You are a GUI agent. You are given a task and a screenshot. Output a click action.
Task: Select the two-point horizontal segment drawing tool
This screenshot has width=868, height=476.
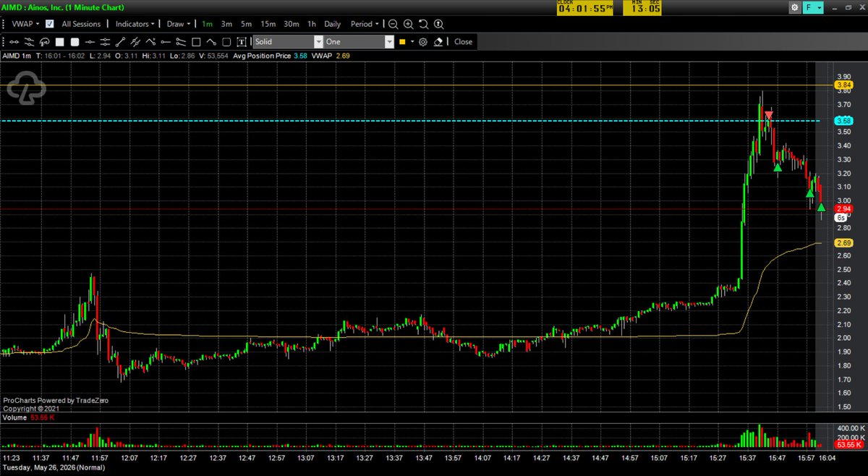(14, 42)
